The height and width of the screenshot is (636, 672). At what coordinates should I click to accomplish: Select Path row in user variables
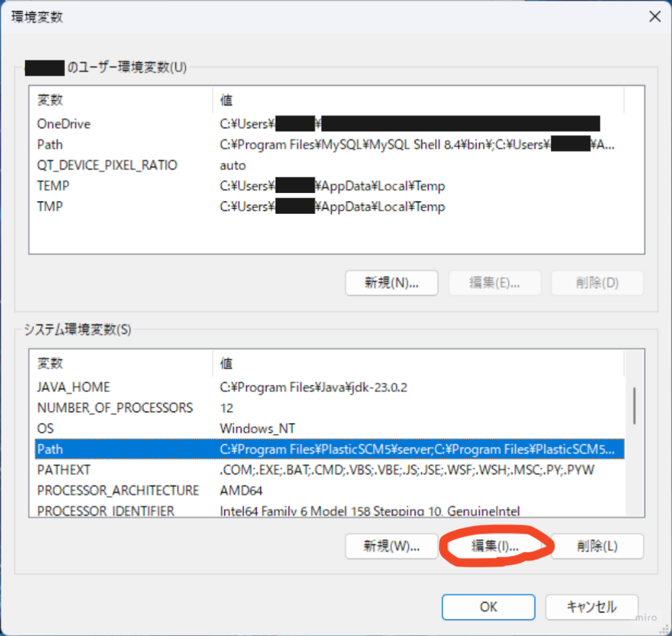(50, 144)
